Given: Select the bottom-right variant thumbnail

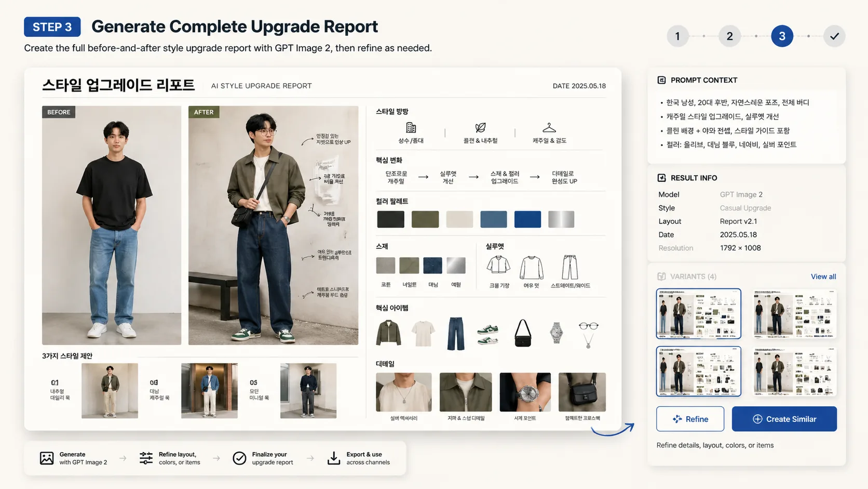Looking at the screenshot, I should click(x=794, y=372).
